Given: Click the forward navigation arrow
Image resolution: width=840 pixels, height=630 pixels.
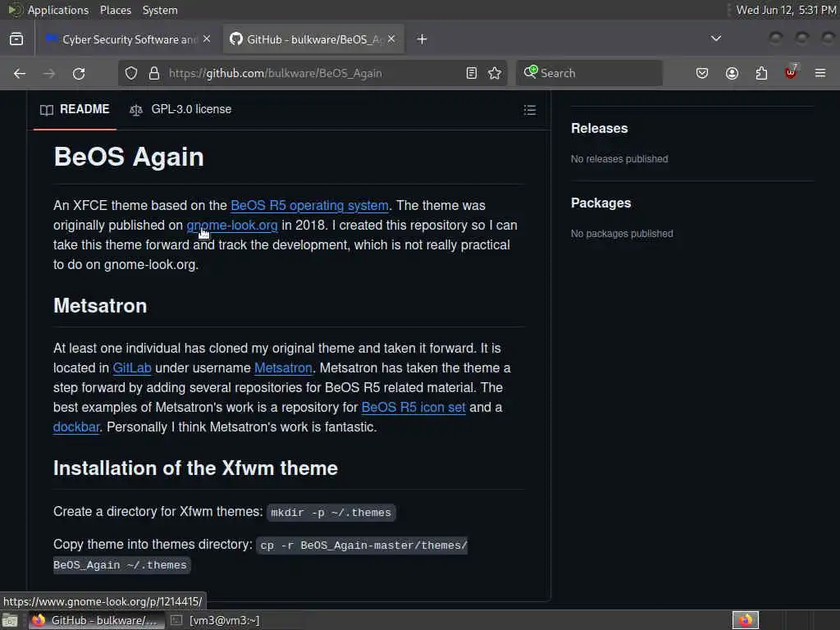Looking at the screenshot, I should click(48, 73).
